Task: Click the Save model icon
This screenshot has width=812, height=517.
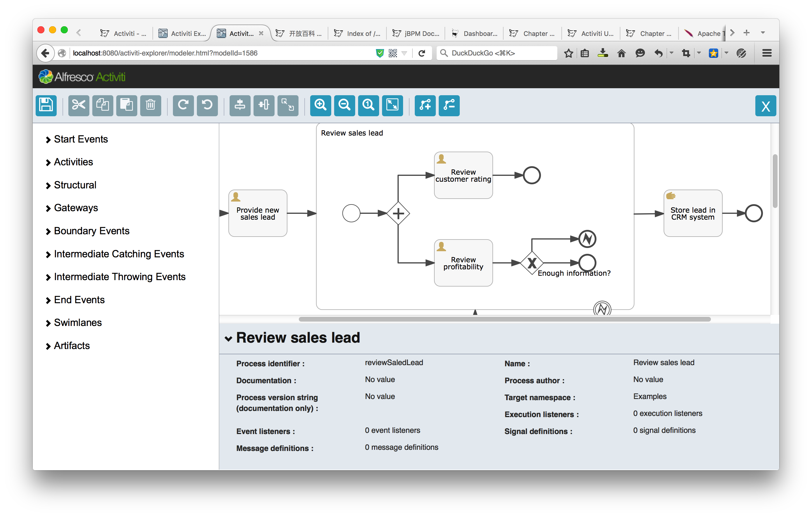Action: 46,105
